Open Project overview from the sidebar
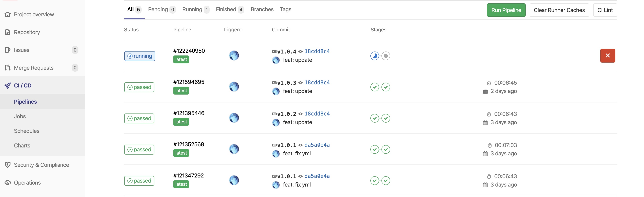The height and width of the screenshot is (197, 644). pos(34,14)
